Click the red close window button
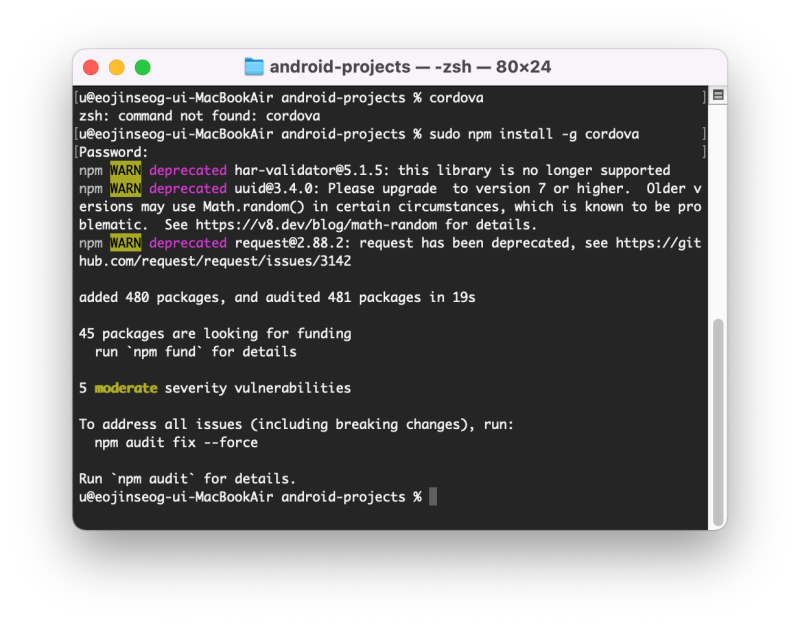The image size is (800, 626). (x=91, y=67)
